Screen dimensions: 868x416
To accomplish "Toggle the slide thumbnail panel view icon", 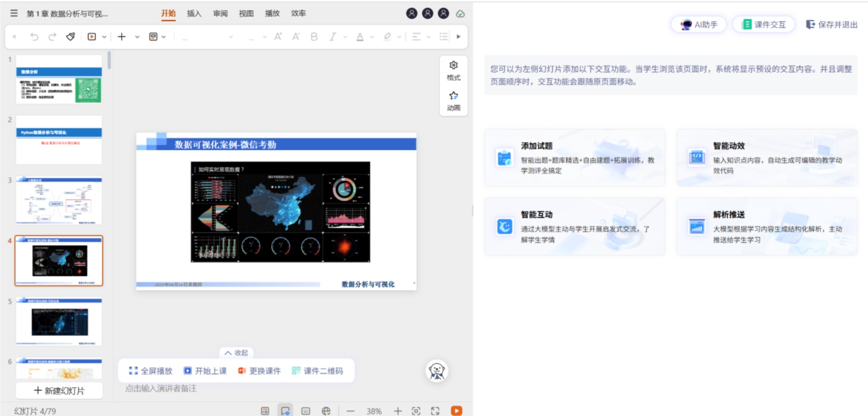I will tap(265, 411).
